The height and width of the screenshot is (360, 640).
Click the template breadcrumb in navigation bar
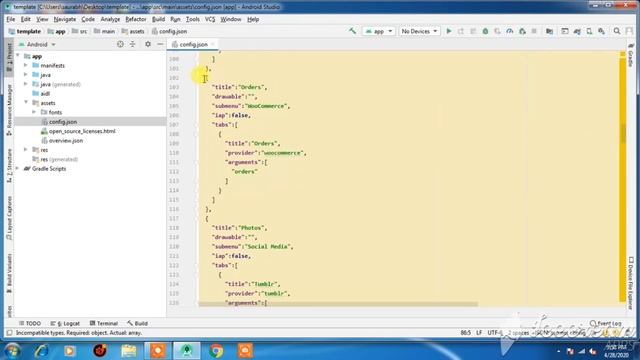pos(24,31)
